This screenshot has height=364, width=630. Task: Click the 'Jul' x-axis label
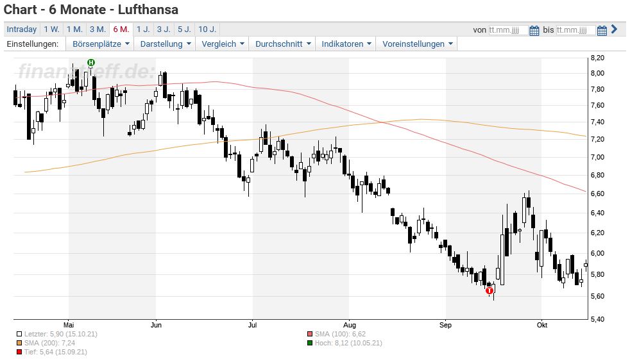[252, 325]
